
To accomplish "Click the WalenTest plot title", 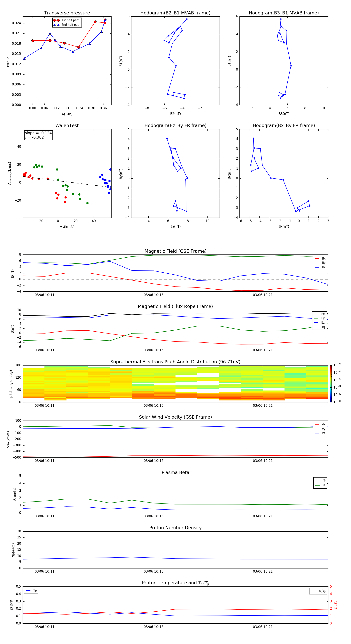I will [x=67, y=125].
